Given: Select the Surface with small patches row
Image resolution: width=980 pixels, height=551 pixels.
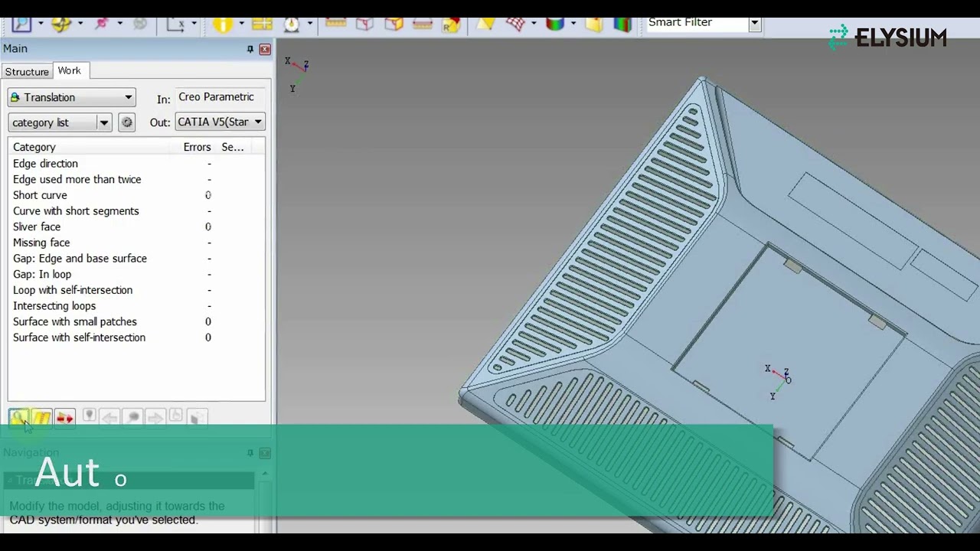Looking at the screenshot, I should coord(136,321).
